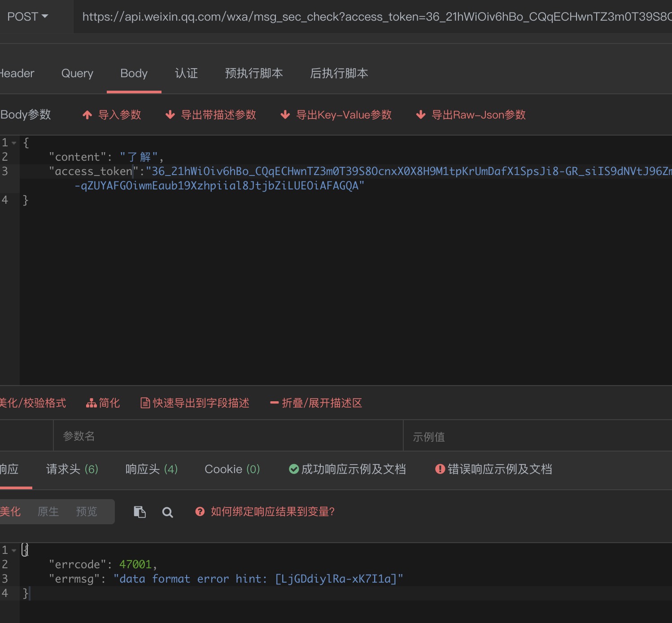672x623 pixels.
Task: Export described parameters via 导出带描述参数
Action: [211, 115]
